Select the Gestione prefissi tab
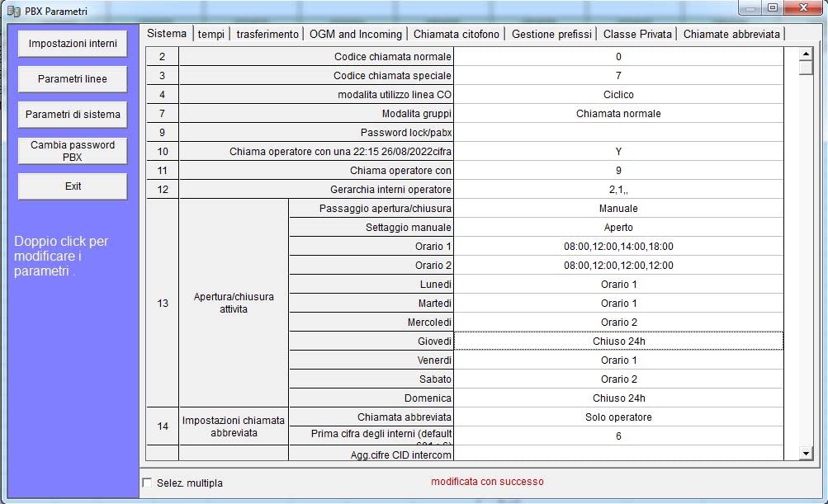828x504 pixels. point(551,35)
